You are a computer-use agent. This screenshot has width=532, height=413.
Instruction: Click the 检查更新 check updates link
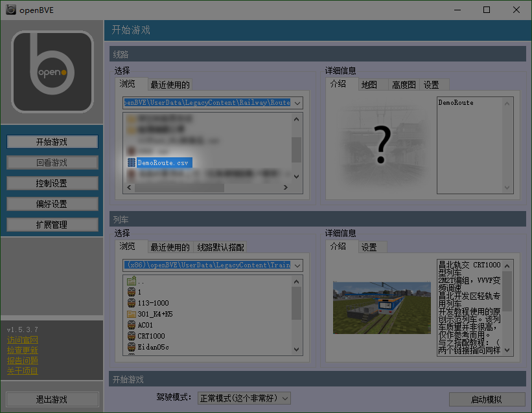coord(22,349)
